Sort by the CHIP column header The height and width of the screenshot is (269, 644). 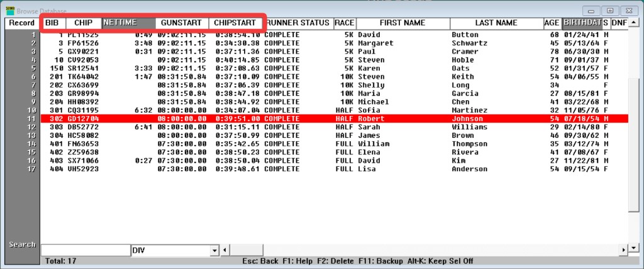[84, 23]
